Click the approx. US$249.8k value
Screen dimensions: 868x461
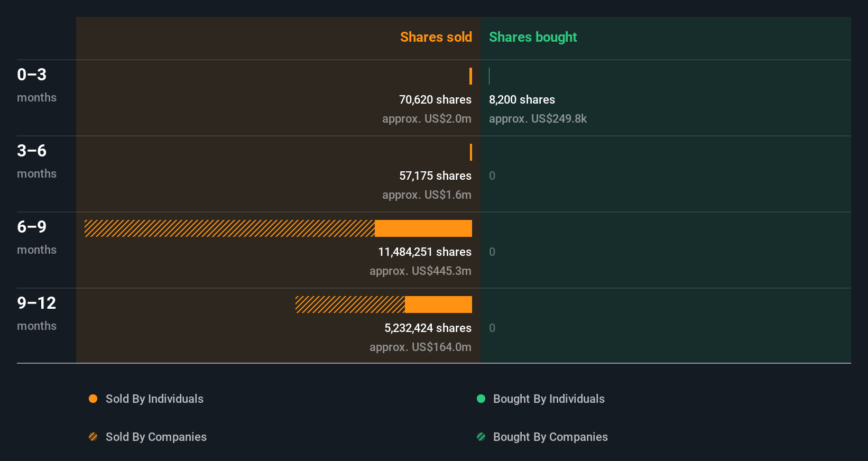(538, 118)
